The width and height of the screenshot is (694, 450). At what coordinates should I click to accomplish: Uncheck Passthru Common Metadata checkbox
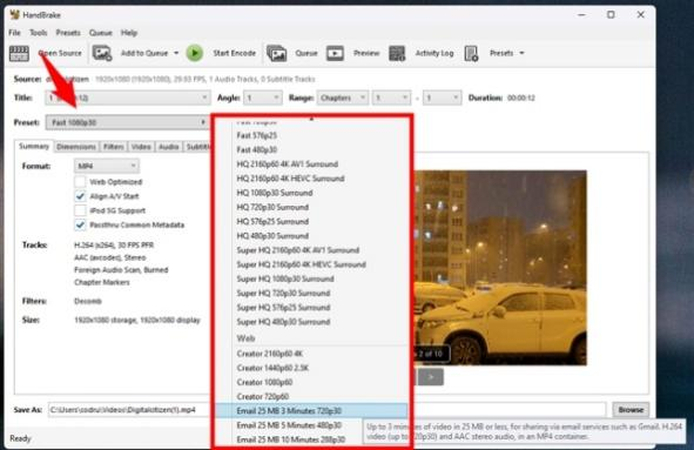click(x=80, y=225)
